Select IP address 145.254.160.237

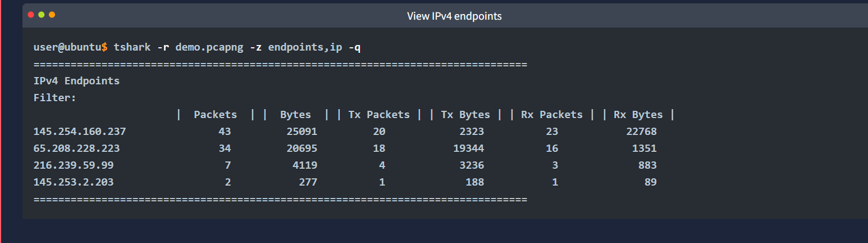(x=80, y=132)
